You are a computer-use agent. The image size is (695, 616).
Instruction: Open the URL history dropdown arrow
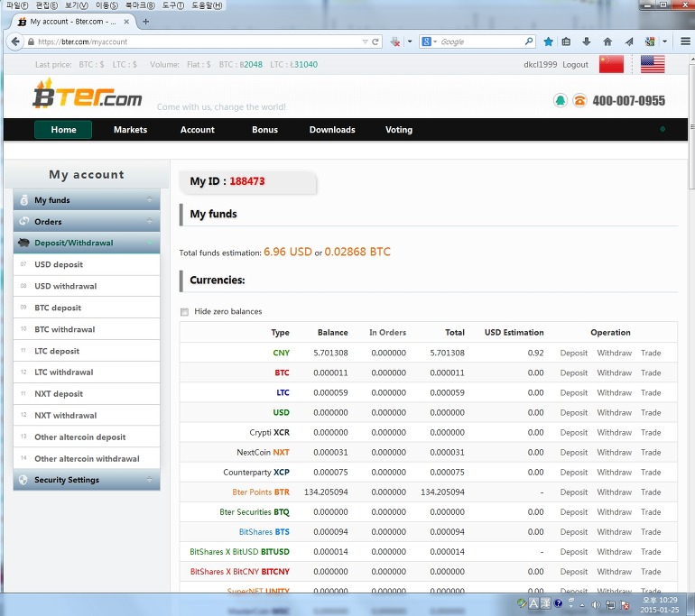pyautogui.click(x=366, y=41)
